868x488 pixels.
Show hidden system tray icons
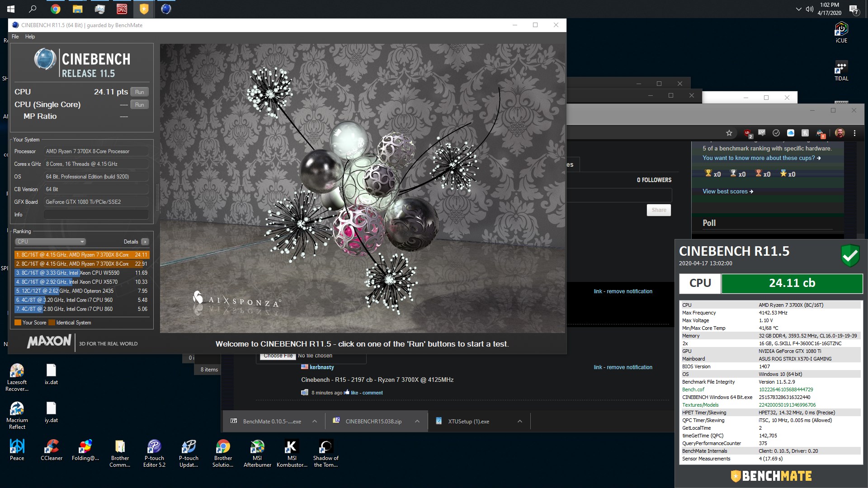[x=798, y=9]
